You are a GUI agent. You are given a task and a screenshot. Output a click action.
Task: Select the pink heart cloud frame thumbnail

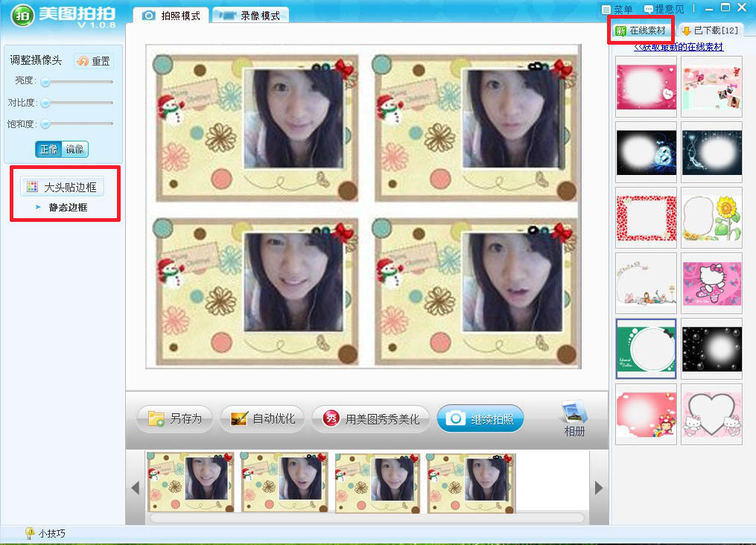pyautogui.click(x=646, y=86)
